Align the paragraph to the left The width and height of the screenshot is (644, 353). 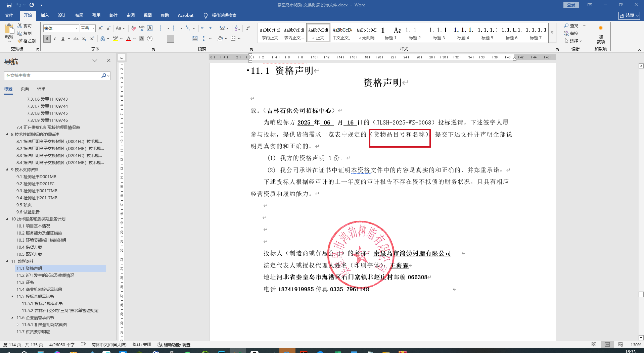(x=163, y=39)
